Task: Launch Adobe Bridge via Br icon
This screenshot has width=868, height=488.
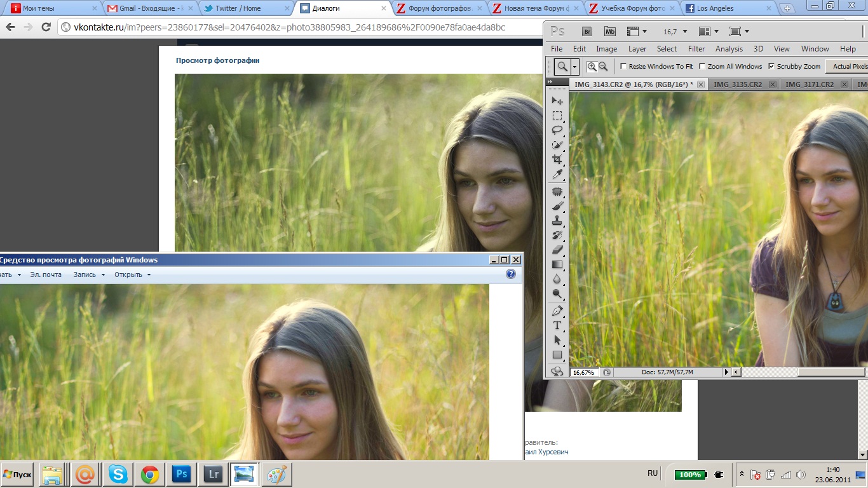Action: point(587,31)
